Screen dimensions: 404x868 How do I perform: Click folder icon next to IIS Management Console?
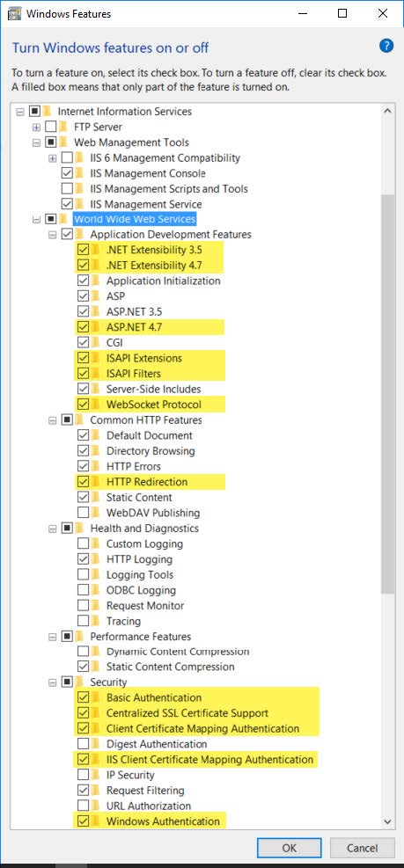[80, 173]
